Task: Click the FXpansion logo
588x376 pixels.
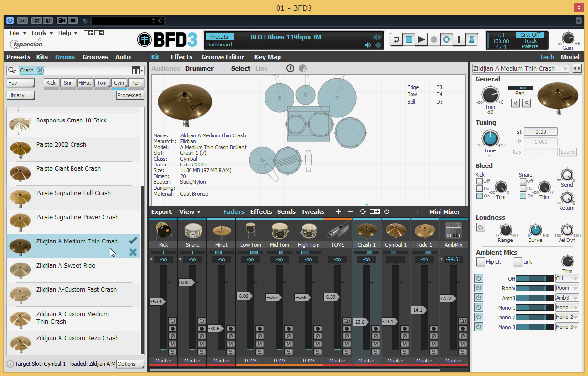Action: coord(26,44)
